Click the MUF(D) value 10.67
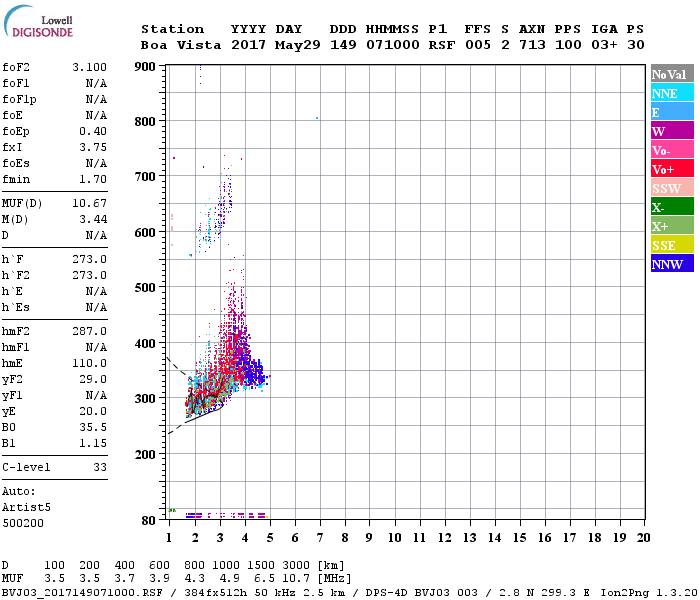700x600 pixels. tap(89, 204)
